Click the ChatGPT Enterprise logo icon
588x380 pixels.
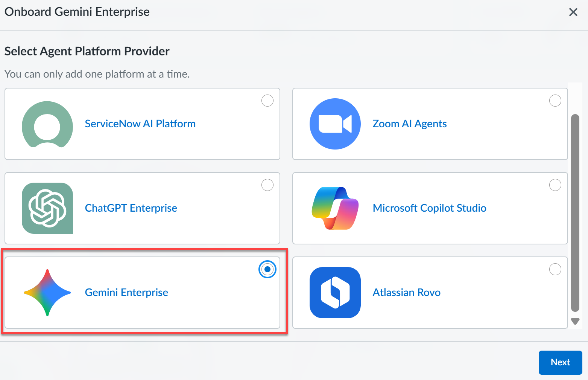[x=47, y=208]
